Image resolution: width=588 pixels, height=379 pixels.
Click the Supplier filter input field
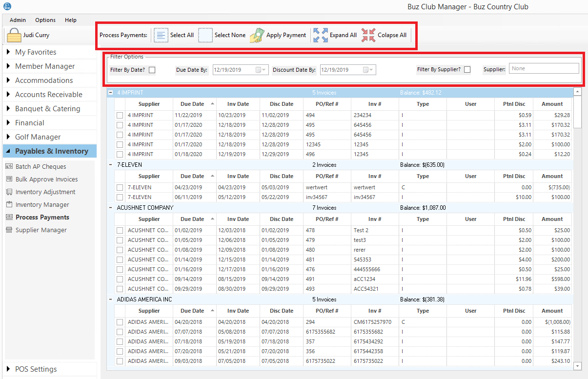pyautogui.click(x=544, y=69)
